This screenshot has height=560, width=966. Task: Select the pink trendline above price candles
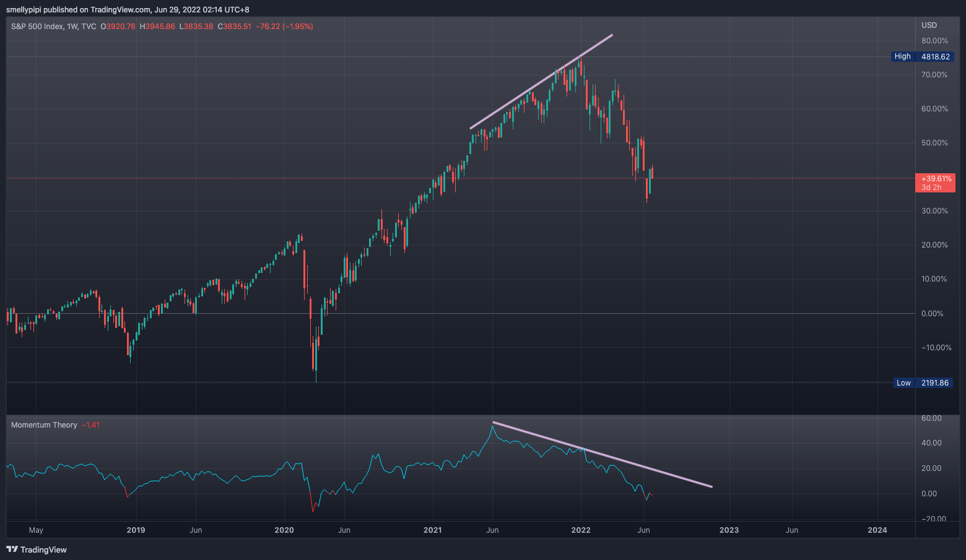[x=541, y=82]
